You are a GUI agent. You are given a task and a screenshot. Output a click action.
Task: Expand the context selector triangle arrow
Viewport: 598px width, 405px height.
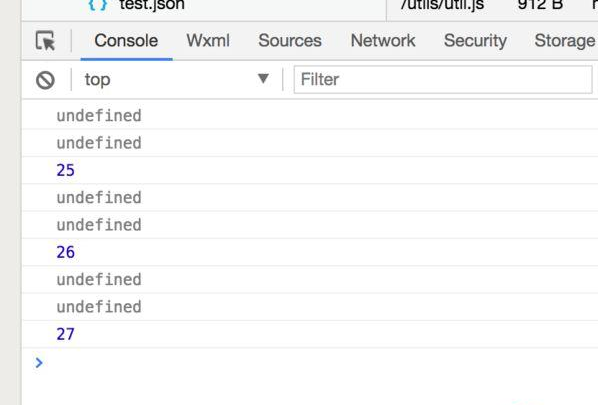[263, 79]
